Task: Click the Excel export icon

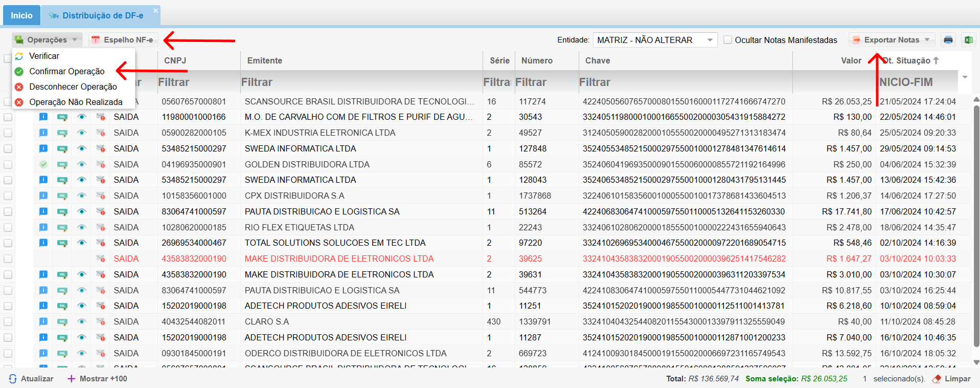Action: point(968,40)
